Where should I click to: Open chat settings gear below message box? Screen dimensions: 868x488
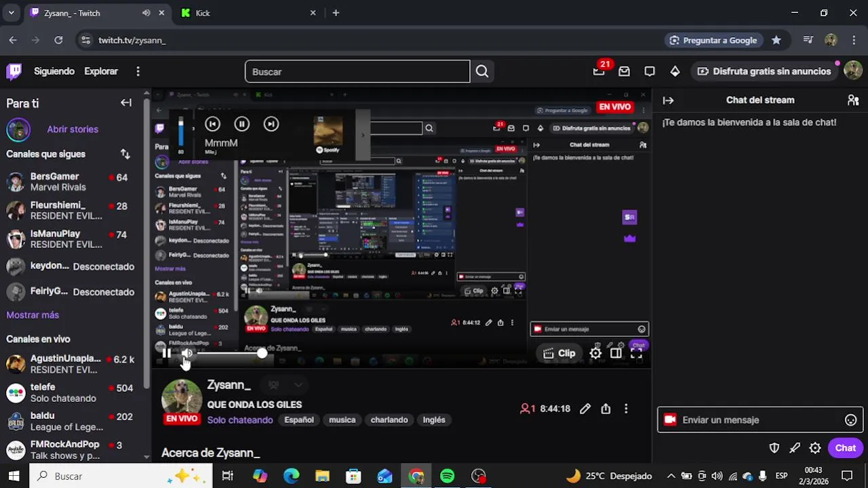[x=815, y=448]
